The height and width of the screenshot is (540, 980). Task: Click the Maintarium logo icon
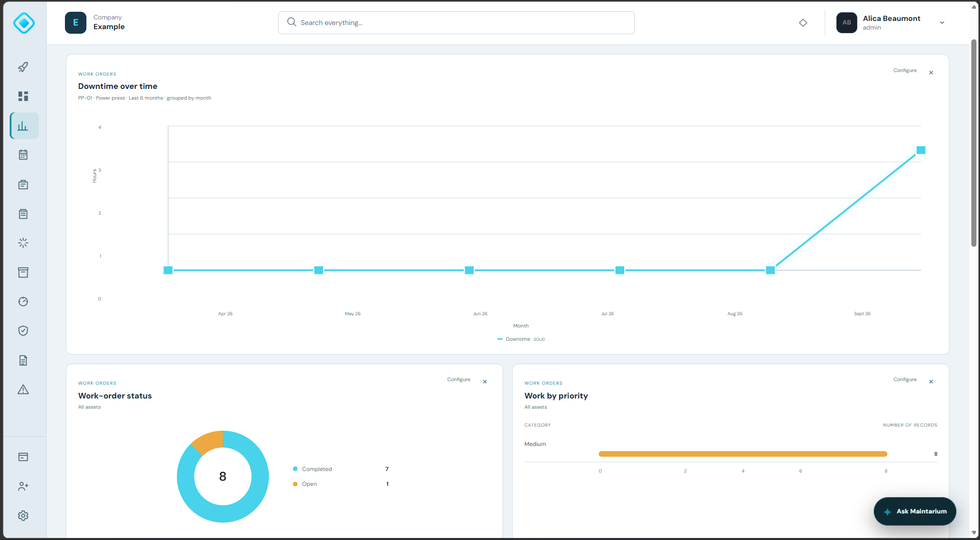24,23
